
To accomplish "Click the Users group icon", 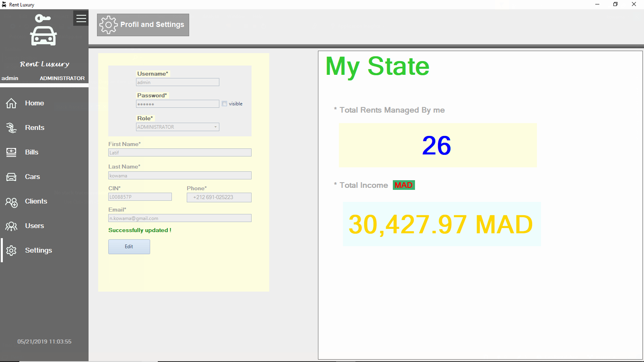I will (11, 226).
